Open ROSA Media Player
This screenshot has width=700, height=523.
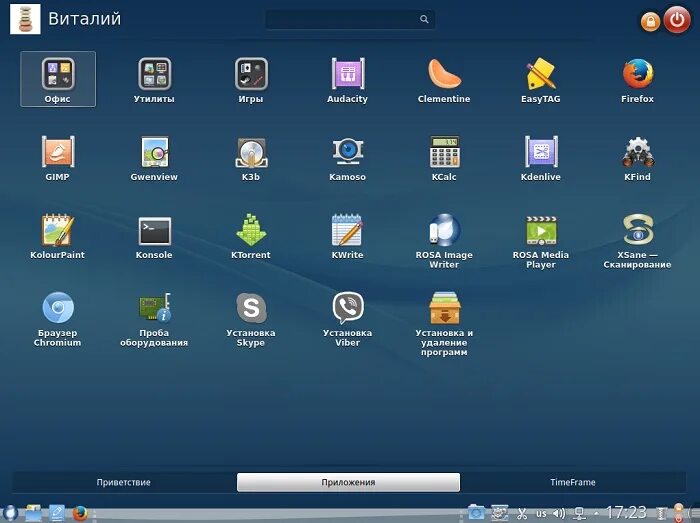(x=541, y=240)
